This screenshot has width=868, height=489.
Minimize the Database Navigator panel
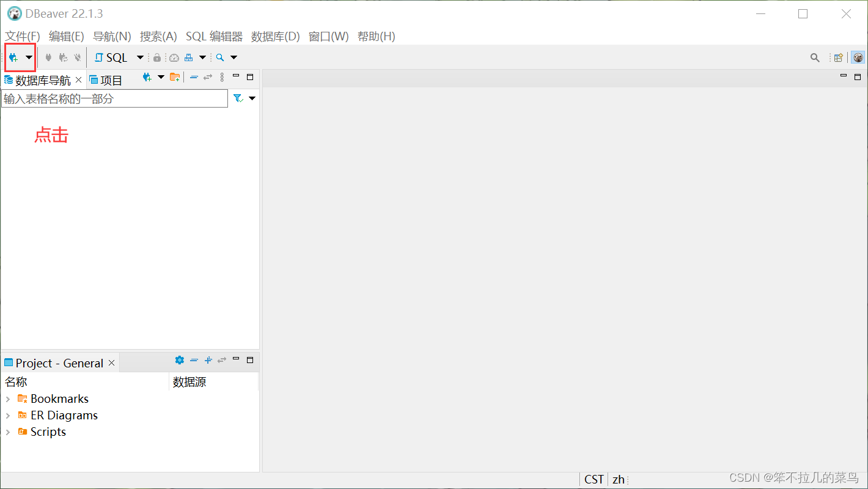[x=235, y=77]
